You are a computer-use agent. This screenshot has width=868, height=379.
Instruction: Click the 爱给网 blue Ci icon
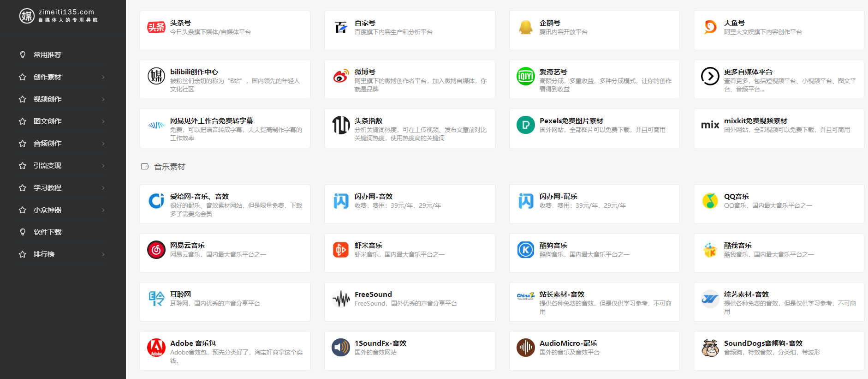[x=156, y=201]
